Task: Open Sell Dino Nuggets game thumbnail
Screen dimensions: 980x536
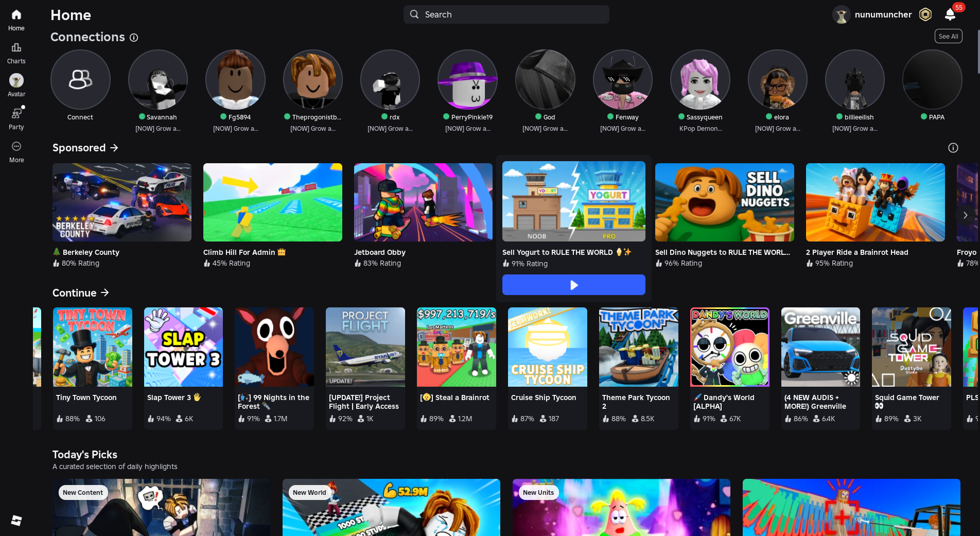Action: [x=725, y=202]
